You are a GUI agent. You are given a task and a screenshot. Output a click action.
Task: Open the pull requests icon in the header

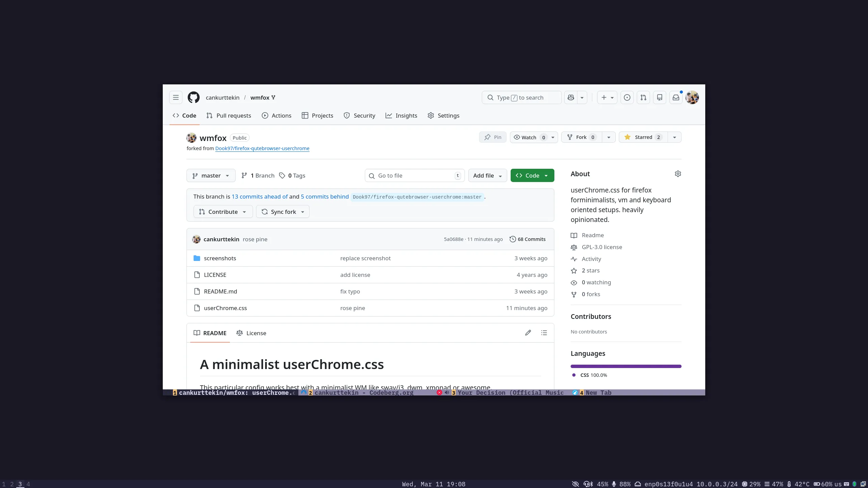point(643,97)
